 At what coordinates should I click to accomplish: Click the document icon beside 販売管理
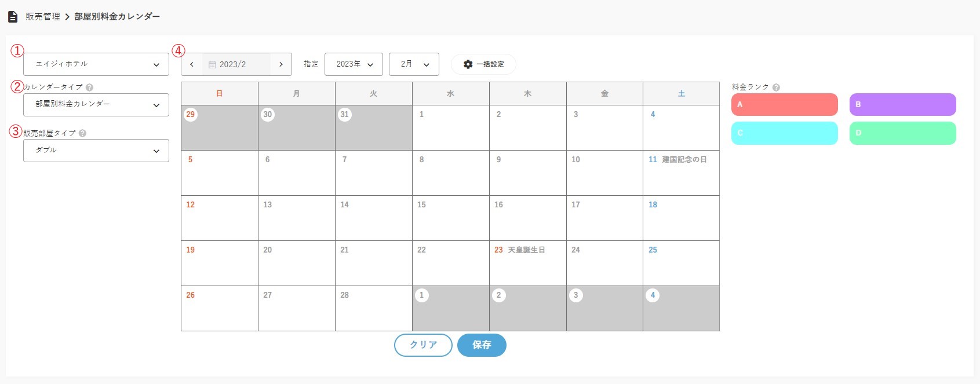13,17
